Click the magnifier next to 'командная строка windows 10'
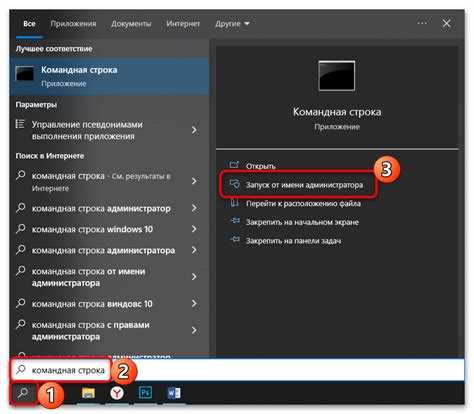 [x=21, y=229]
